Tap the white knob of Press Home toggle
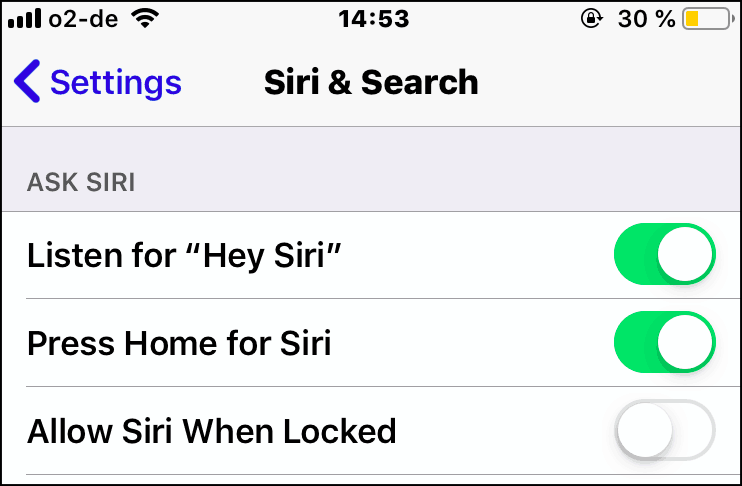 coord(684,342)
